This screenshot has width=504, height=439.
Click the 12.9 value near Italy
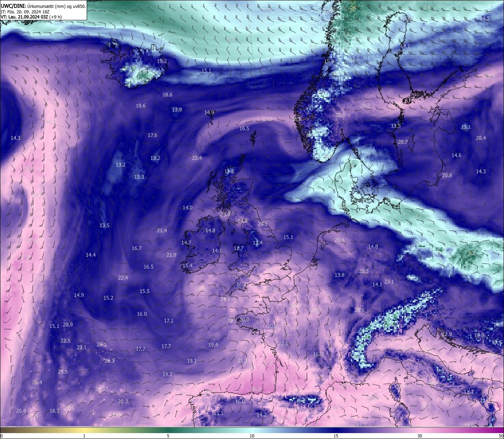(x=447, y=334)
